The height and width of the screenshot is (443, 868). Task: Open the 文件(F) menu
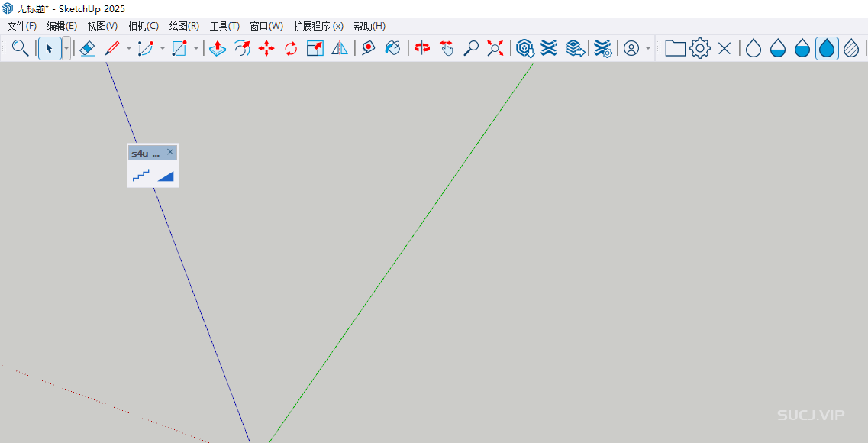click(x=21, y=26)
